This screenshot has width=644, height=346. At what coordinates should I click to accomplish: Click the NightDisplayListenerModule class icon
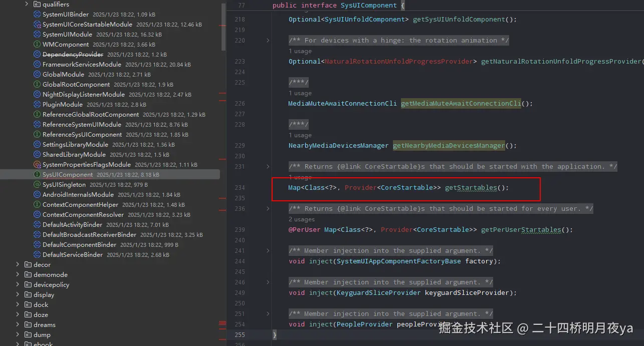(37, 95)
